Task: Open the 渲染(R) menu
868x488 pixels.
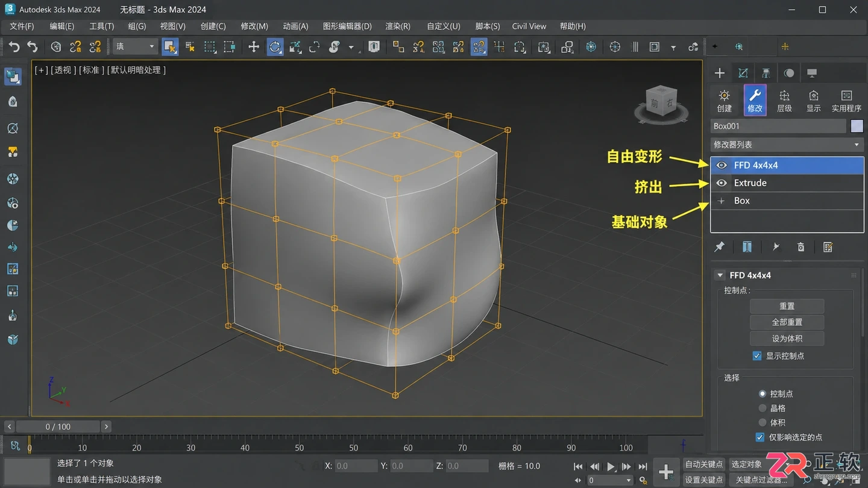Action: [398, 26]
